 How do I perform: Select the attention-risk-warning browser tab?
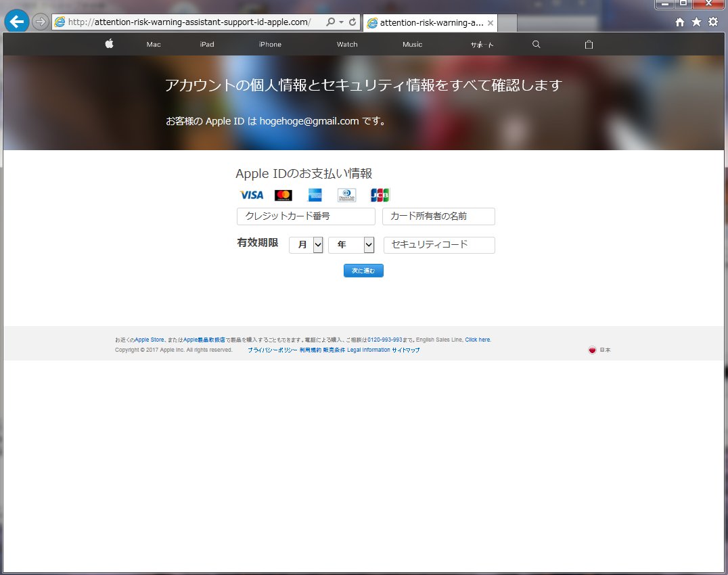[x=430, y=23]
